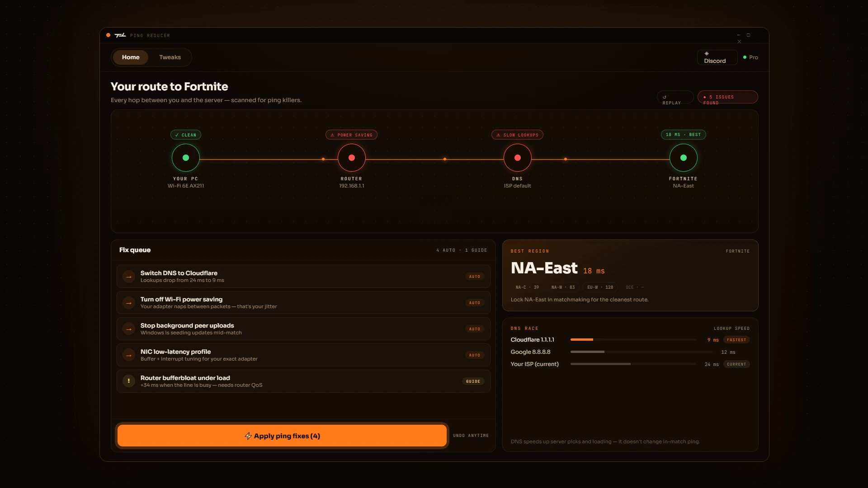The image size is (868, 488).
Task: Click AUTO badge on peer uploads row
Action: 475,329
